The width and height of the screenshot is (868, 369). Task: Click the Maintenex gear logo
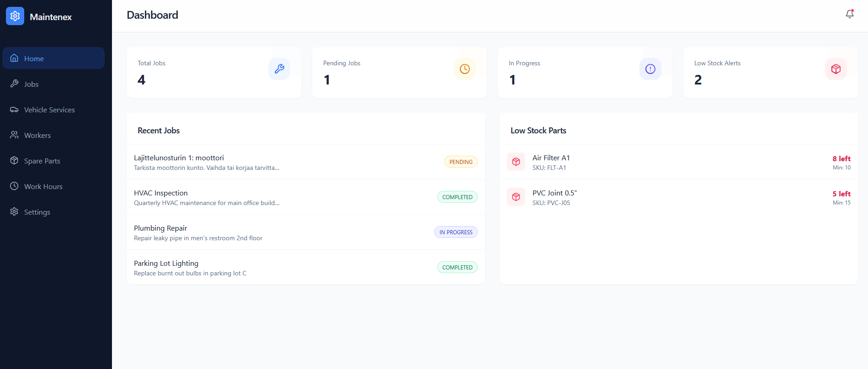click(x=15, y=16)
